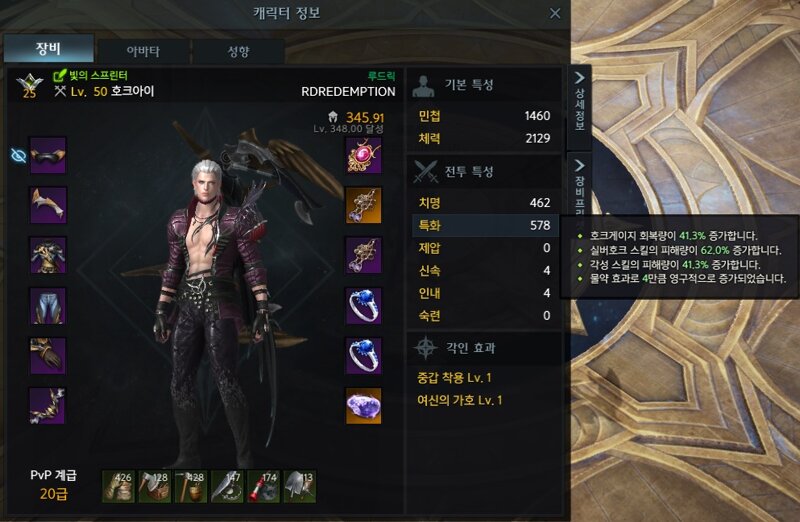Switch to the 성향 tab

click(x=238, y=51)
